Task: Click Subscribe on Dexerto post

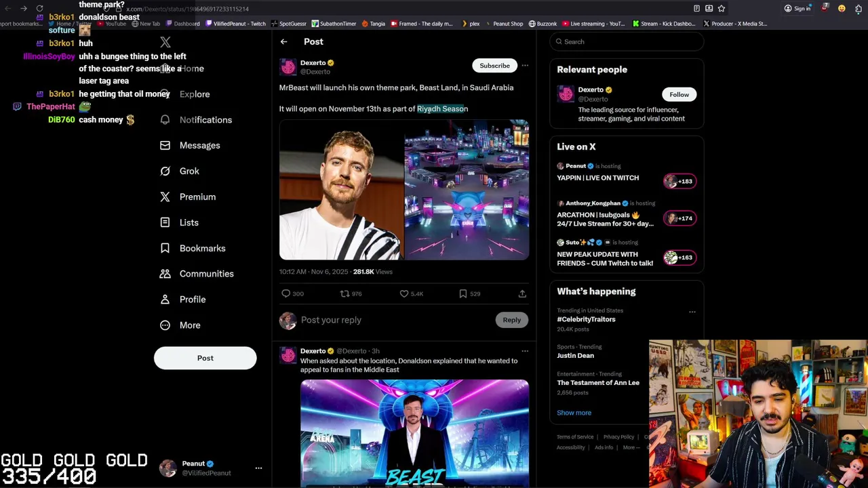Action: (x=494, y=66)
